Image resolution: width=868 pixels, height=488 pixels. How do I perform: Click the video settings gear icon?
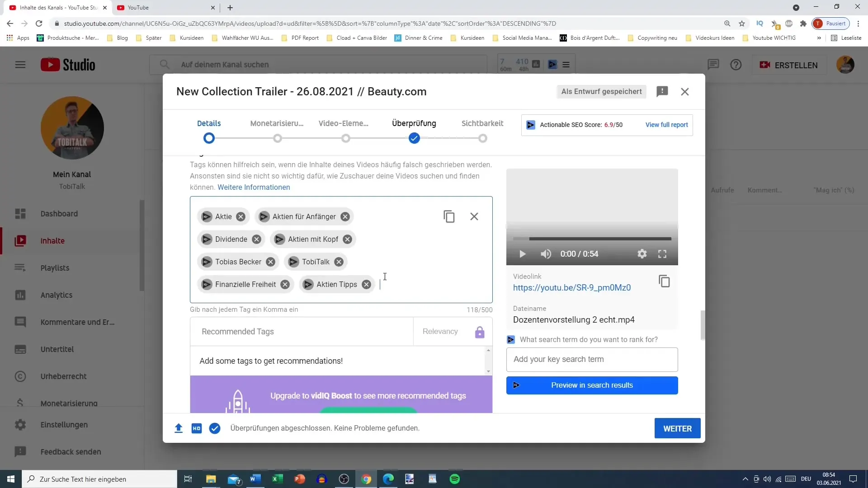tap(642, 254)
